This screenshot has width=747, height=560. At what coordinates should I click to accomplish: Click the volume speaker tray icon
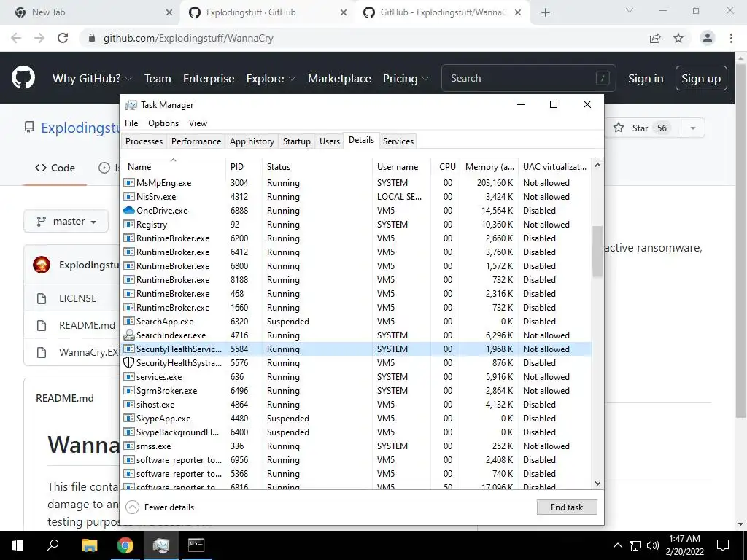tap(653, 545)
